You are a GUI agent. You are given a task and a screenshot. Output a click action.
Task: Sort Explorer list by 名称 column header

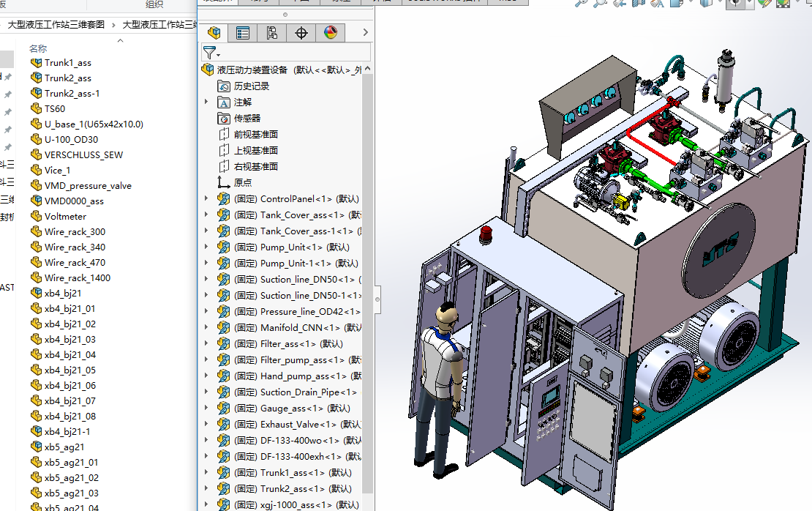coord(38,49)
